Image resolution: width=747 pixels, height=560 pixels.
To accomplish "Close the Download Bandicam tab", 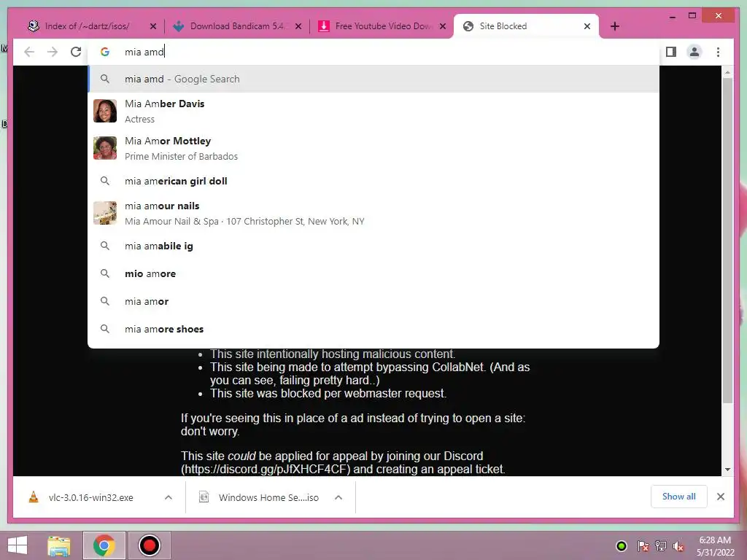I will [x=298, y=26].
